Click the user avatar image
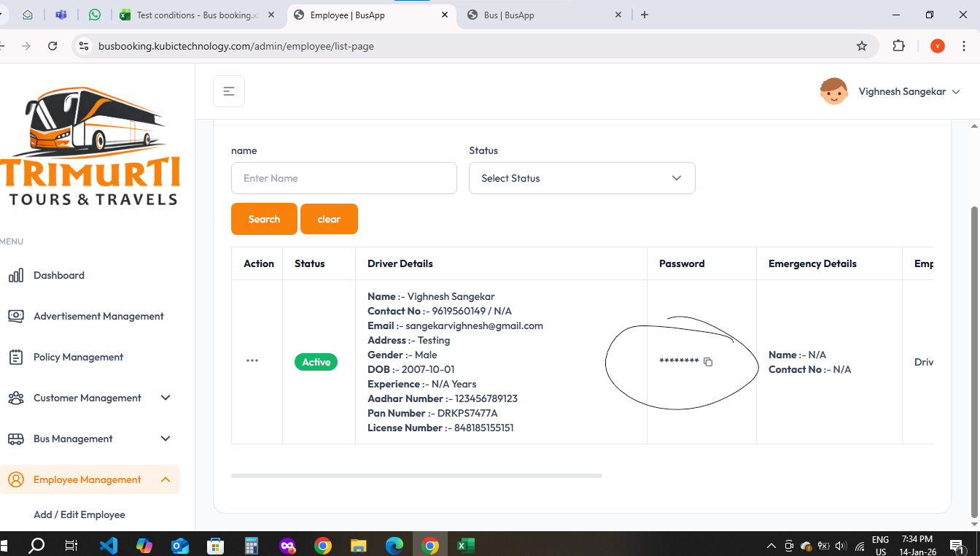This screenshot has width=980, height=556. [834, 91]
